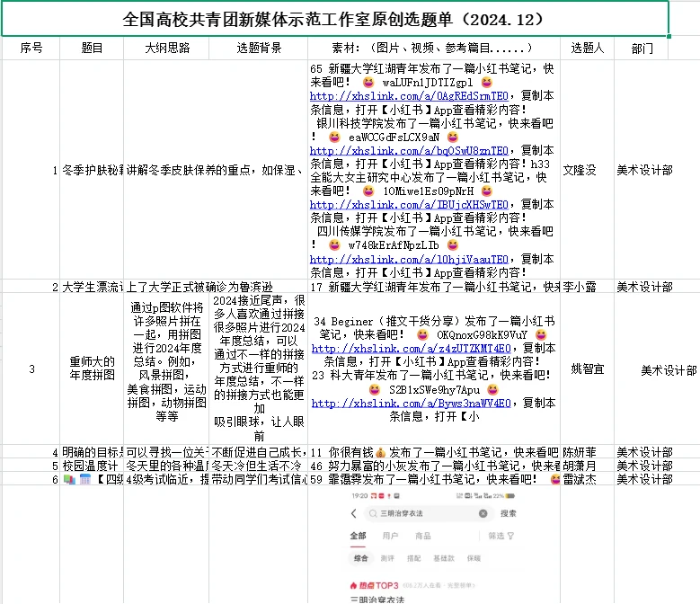The height and width of the screenshot is (604, 700).
Task: Click the books emoji in row 6 title
Action: [x=69, y=479]
